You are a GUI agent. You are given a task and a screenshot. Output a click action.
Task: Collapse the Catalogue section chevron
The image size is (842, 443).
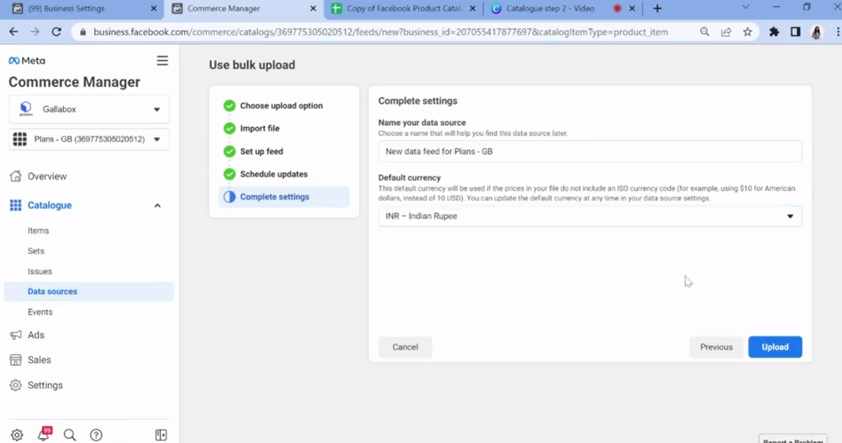pos(157,205)
